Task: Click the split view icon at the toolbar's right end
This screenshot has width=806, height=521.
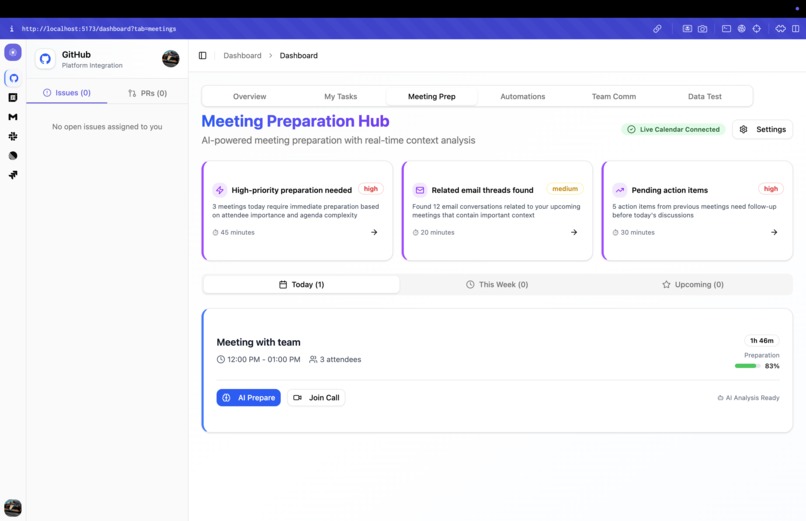Action: point(796,29)
